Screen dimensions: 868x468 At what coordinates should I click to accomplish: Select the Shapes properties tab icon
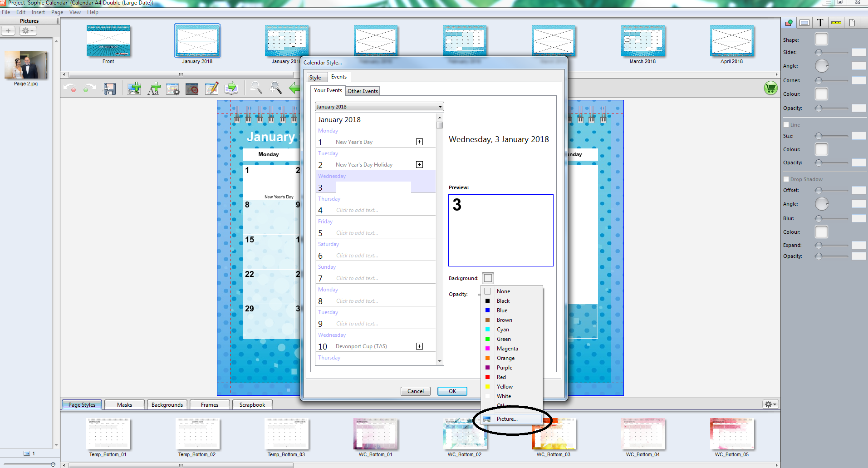pos(789,23)
